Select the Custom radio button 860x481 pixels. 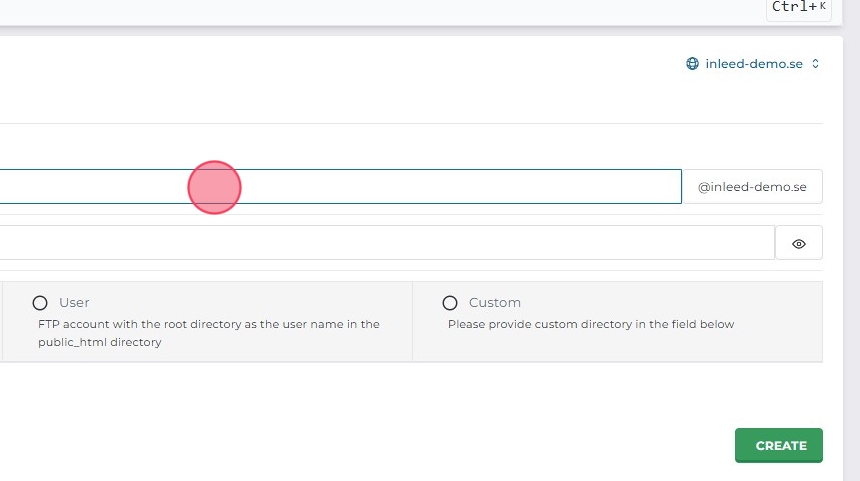point(450,303)
